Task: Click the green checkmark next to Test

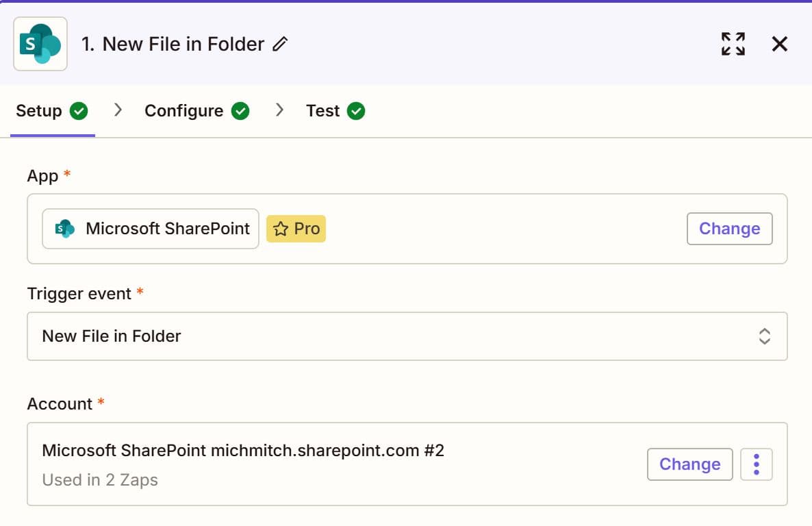Action: point(356,110)
